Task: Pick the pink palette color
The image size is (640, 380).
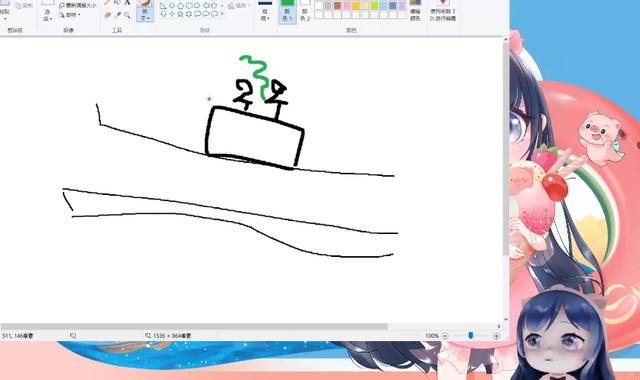Action: click(x=347, y=6)
